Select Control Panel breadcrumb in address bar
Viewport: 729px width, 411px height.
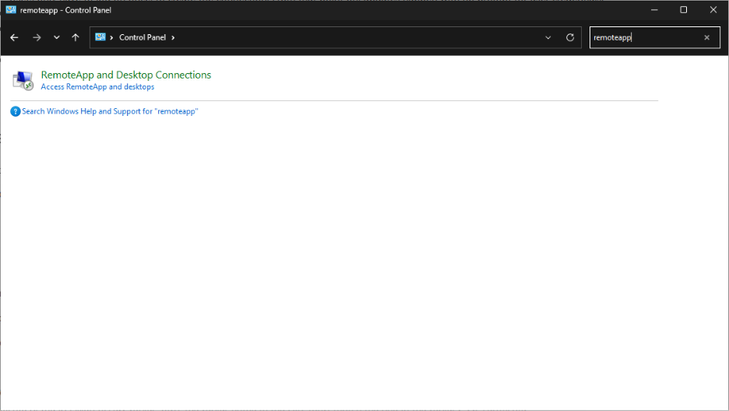click(142, 37)
